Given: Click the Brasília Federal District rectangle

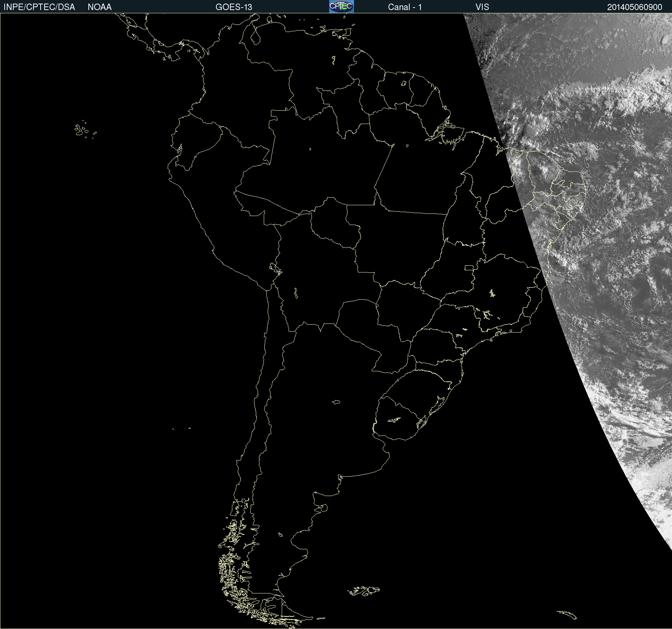Looking at the screenshot, I should tap(469, 267).
